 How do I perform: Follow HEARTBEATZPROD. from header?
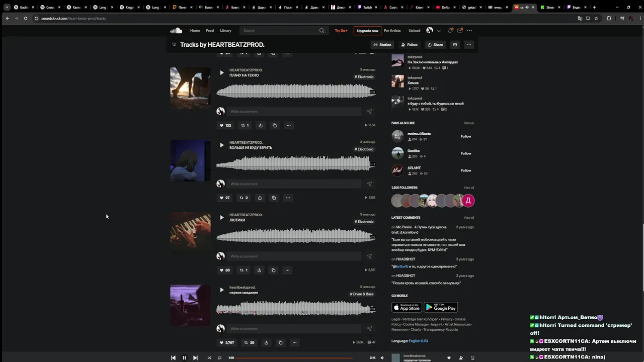[x=410, y=45]
